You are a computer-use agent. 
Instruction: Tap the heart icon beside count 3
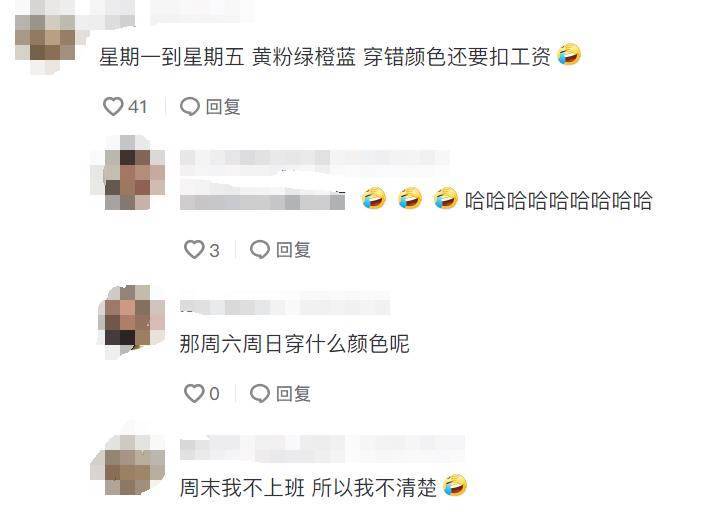pyautogui.click(x=194, y=249)
